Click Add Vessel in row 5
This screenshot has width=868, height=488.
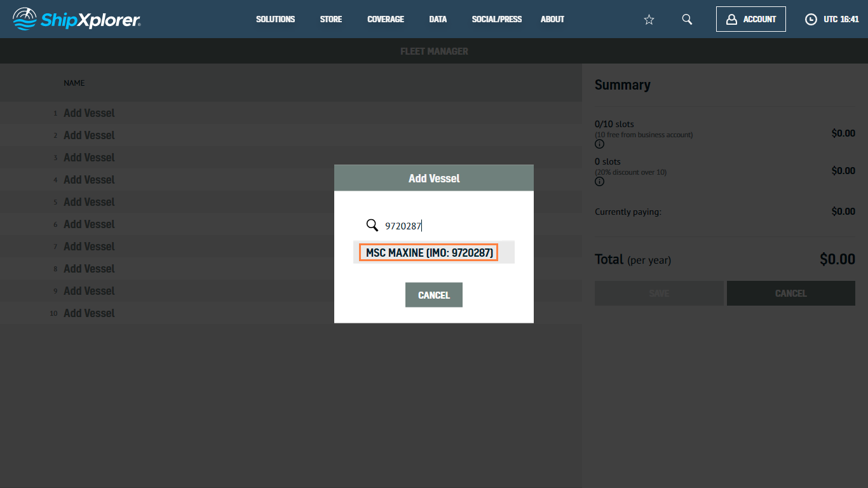tap(89, 202)
